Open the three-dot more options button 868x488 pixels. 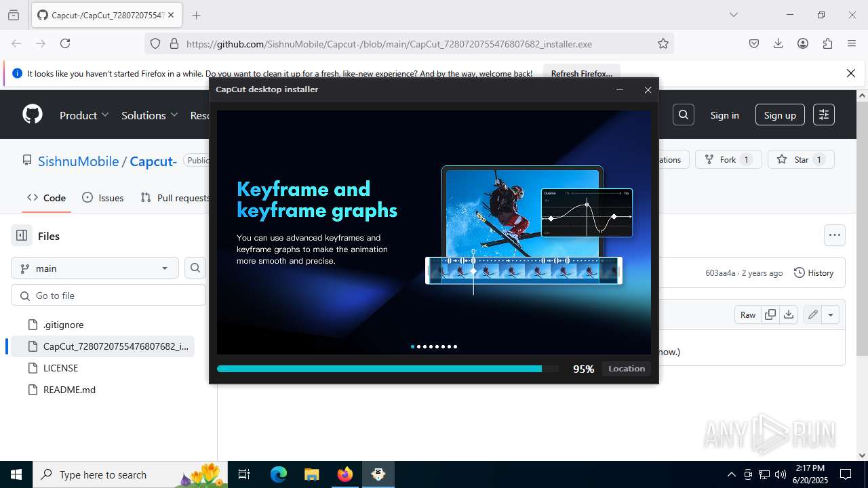click(835, 235)
